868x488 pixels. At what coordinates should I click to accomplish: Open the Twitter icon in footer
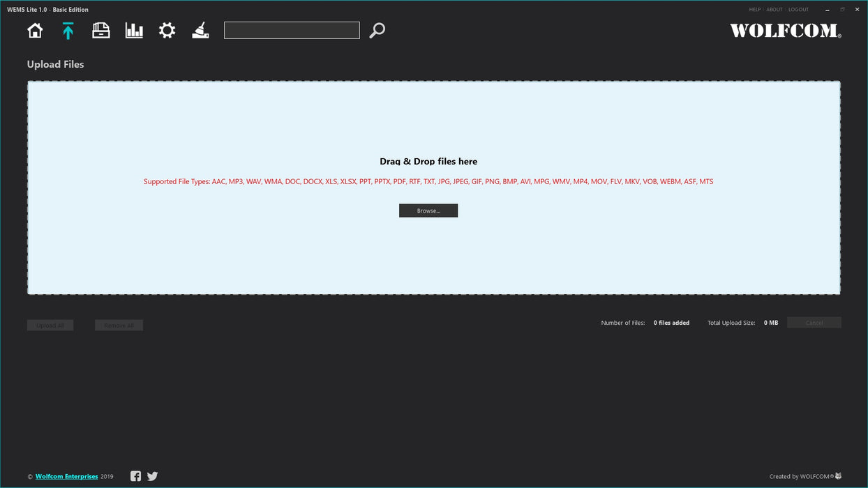coord(152,476)
